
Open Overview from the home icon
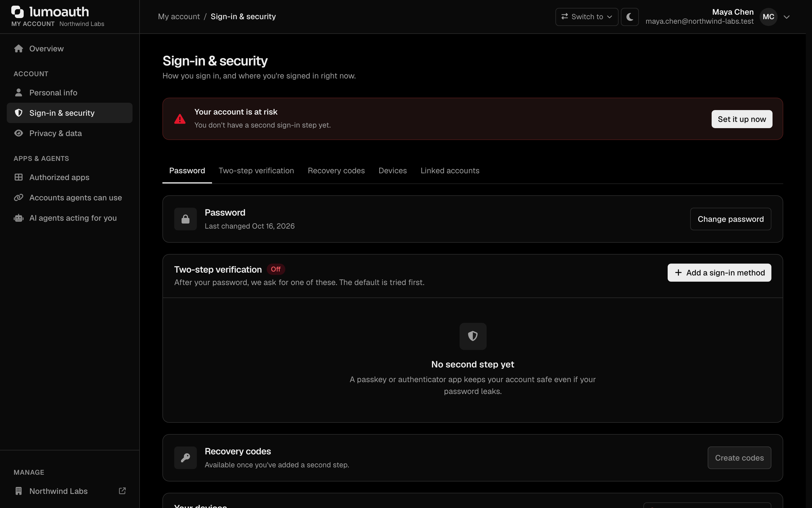[18, 49]
